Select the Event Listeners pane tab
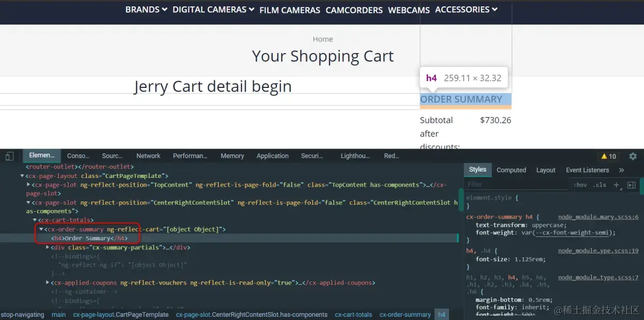Screen dimensions: 644x320 pos(588,170)
